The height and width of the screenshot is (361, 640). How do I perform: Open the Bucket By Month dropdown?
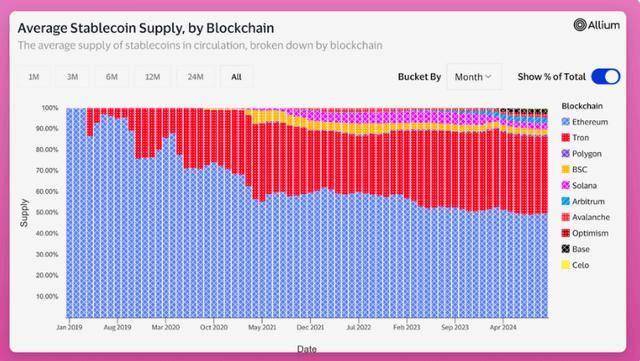click(474, 77)
